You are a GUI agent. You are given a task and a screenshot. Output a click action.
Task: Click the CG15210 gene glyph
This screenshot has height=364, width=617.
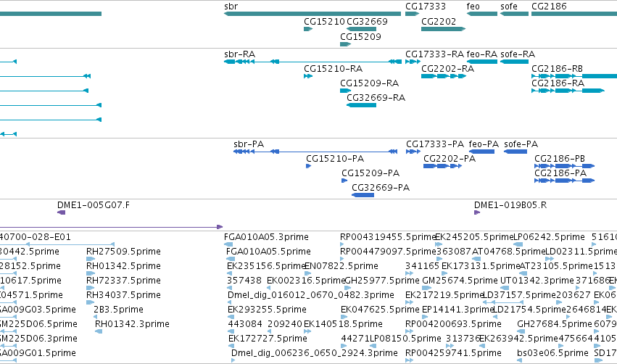308,29
